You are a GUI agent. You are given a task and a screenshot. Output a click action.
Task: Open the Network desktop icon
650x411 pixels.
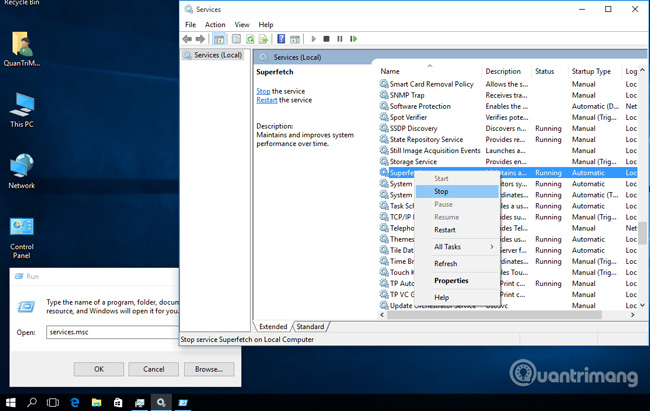coord(22,169)
